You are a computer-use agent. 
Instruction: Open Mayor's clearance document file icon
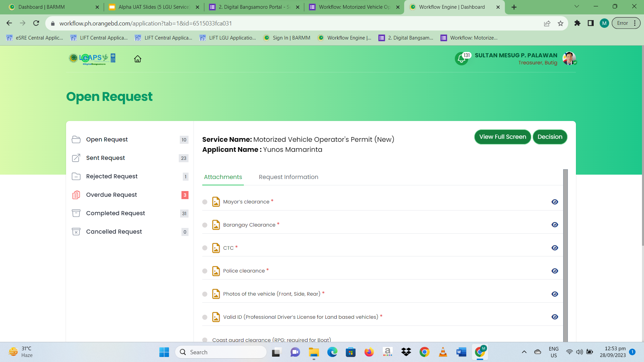pyautogui.click(x=216, y=202)
